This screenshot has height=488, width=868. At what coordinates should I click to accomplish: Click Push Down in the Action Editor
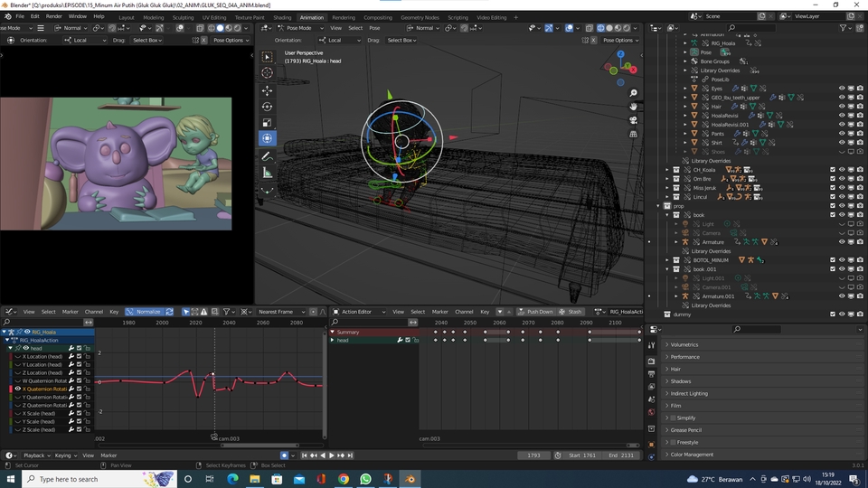pos(535,312)
